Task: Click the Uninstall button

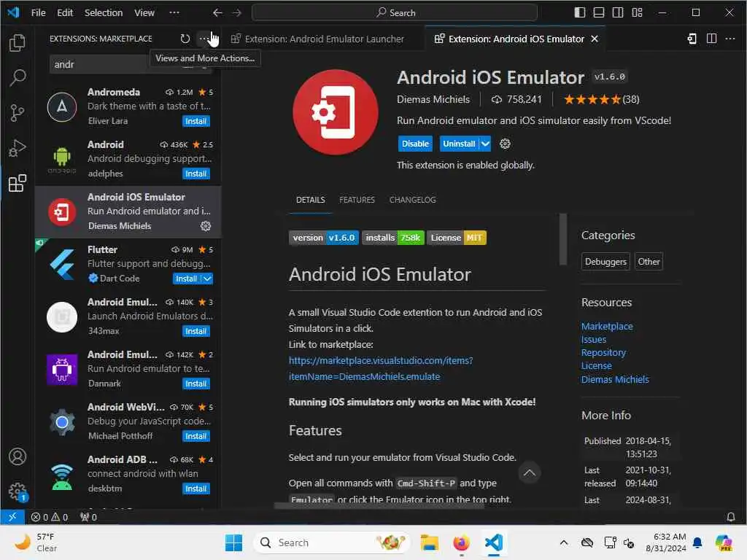Action: tap(459, 144)
